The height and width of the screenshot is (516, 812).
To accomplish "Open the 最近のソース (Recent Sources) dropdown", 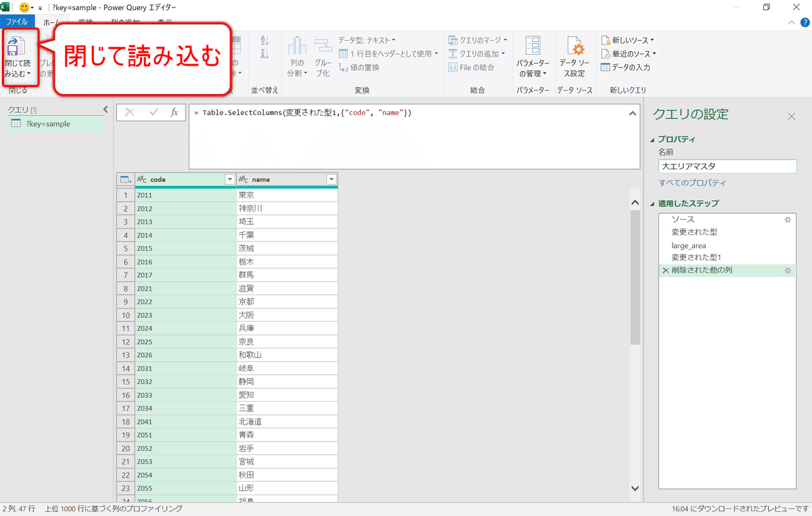I will (629, 53).
